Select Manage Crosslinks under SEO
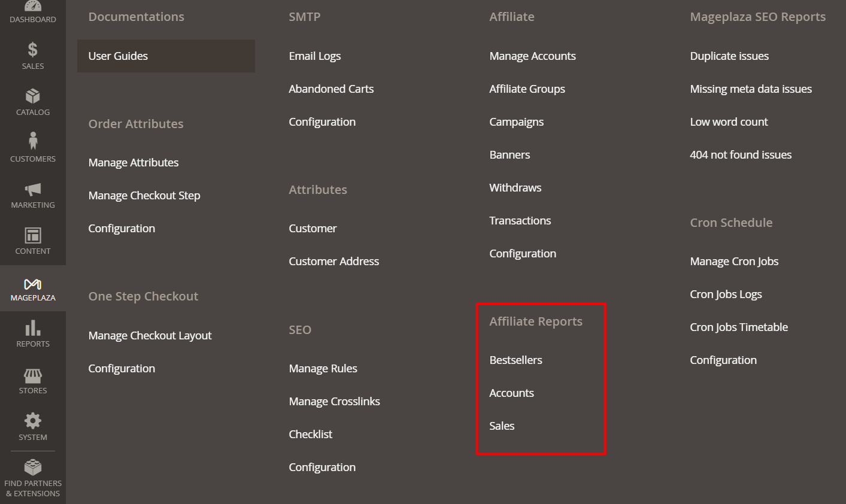The height and width of the screenshot is (504, 846). coord(334,402)
